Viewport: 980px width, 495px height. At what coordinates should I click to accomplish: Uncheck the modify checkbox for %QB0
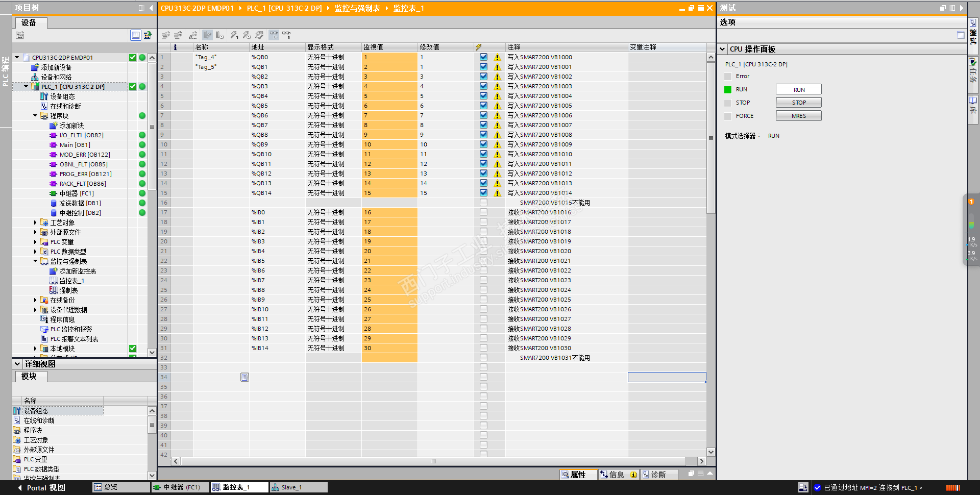coord(483,57)
